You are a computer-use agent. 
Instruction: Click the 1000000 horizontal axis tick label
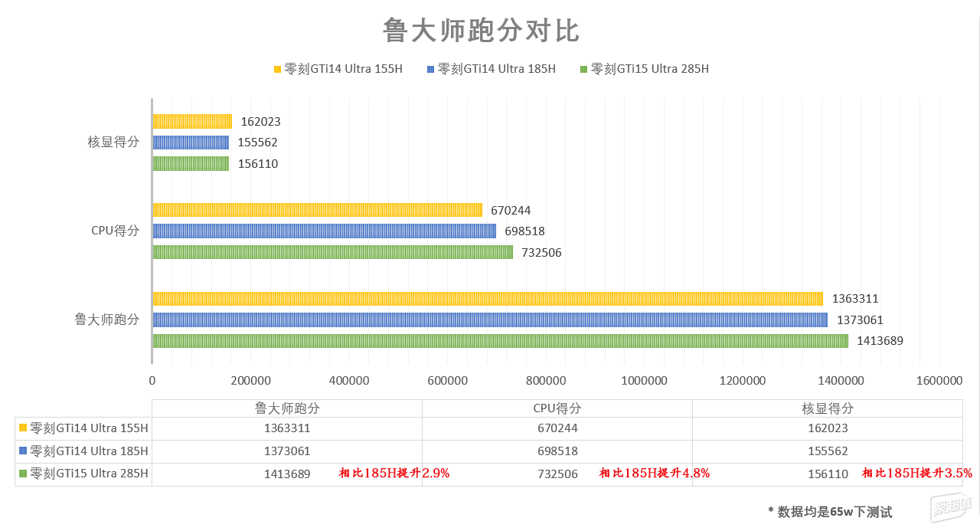click(x=644, y=380)
